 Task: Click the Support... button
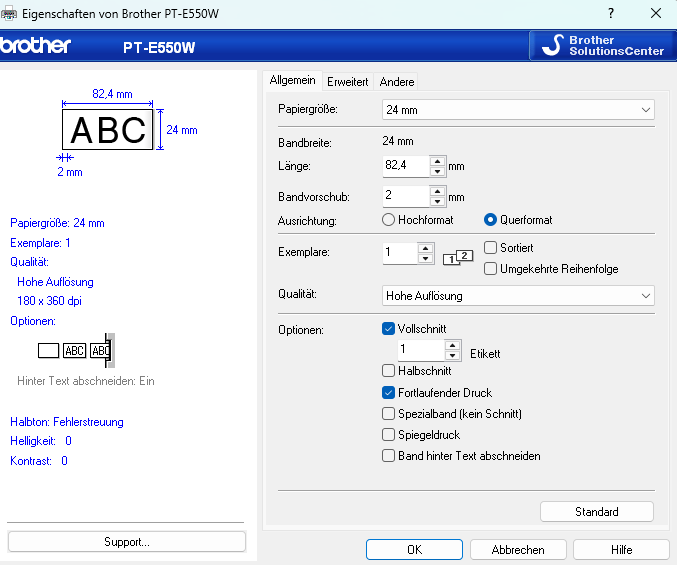point(126,542)
